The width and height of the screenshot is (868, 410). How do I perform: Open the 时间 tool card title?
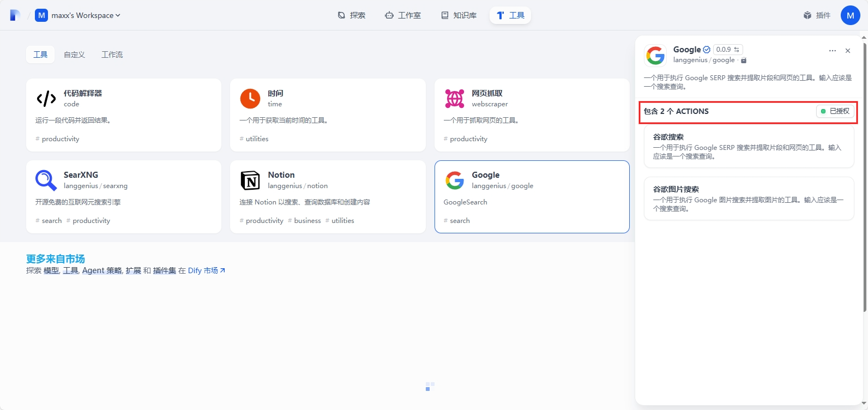[275, 93]
